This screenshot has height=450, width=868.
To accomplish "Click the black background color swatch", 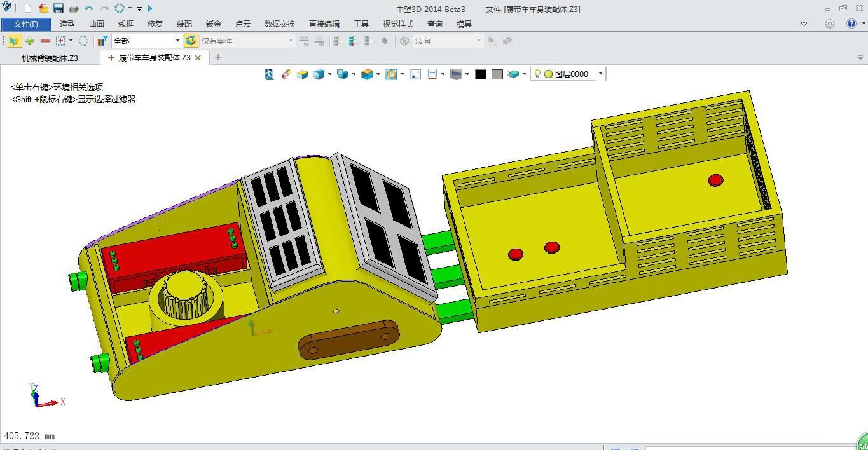I will pyautogui.click(x=480, y=74).
